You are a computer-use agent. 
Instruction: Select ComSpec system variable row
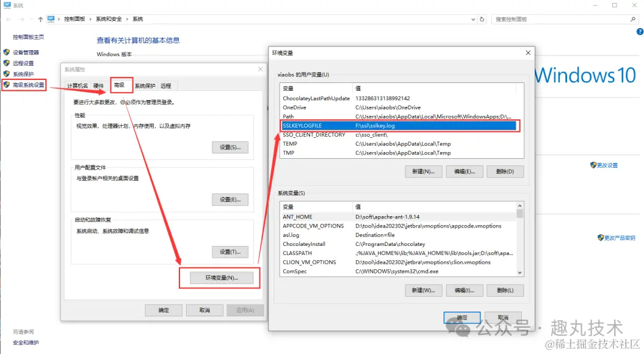[398, 272]
